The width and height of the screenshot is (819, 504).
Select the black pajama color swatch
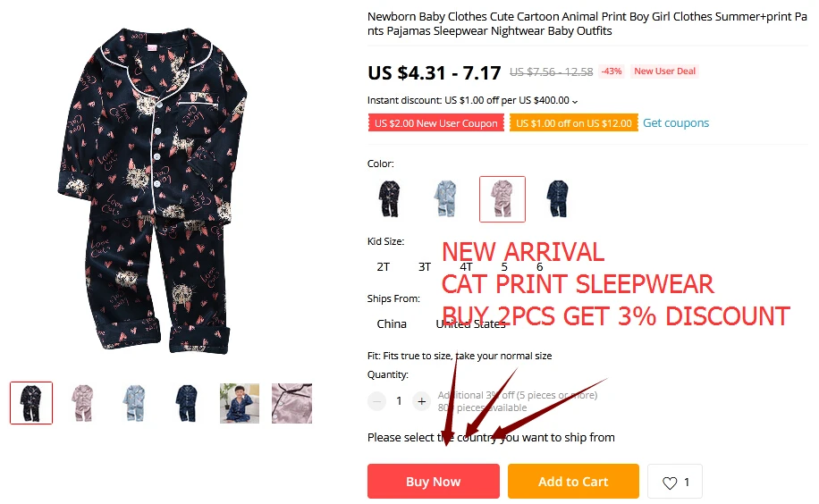(389, 199)
